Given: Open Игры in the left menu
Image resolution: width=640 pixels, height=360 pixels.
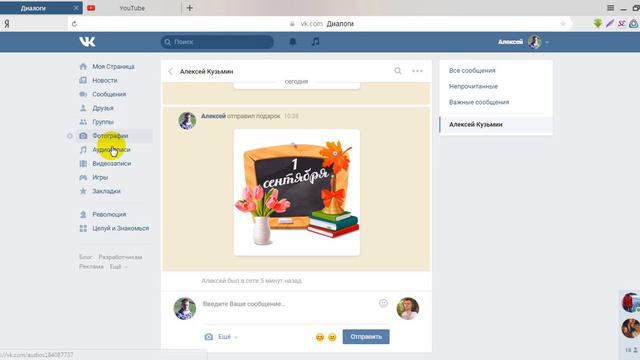Looking at the screenshot, I should tap(100, 178).
